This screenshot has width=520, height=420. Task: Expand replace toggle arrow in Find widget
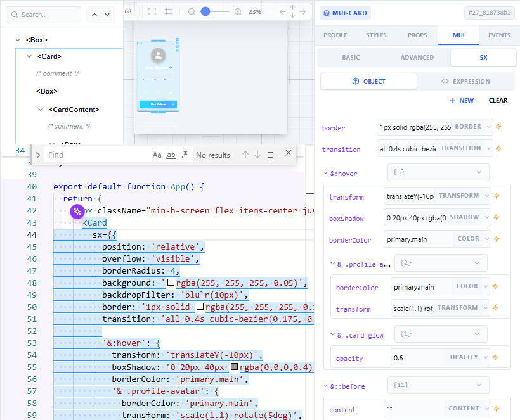click(38, 155)
